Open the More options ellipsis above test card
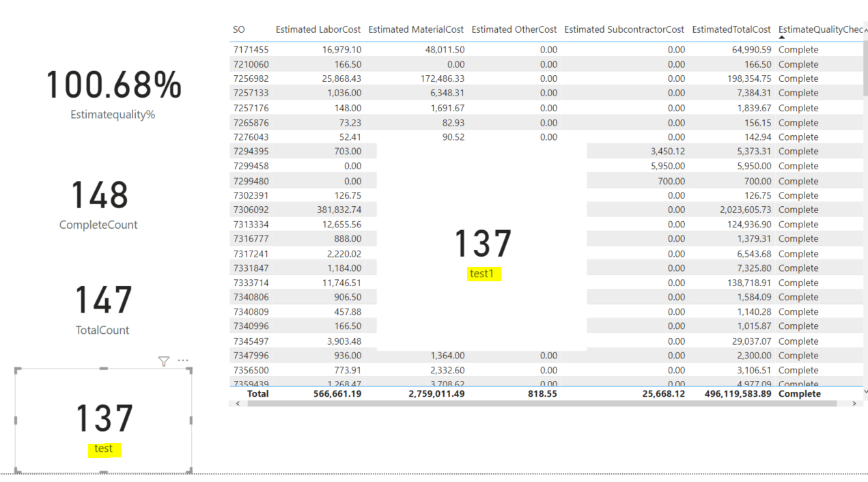Image resolution: width=868 pixels, height=482 pixels. point(183,360)
